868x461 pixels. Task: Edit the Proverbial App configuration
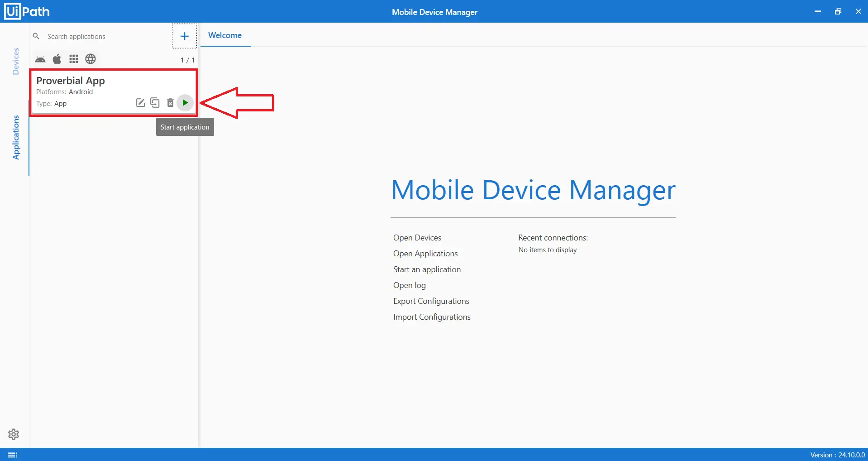140,103
